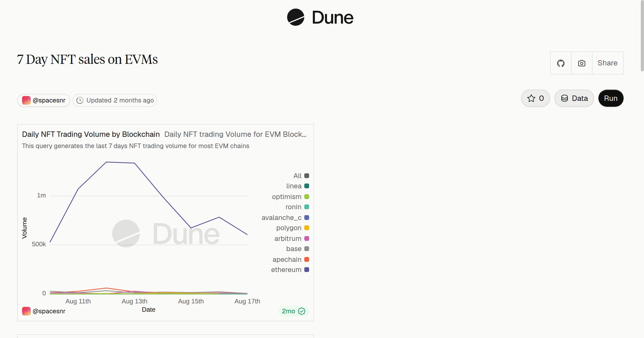This screenshot has height=338, width=644.
Task: Click the 2mo verified refresh badge
Action: (294, 311)
